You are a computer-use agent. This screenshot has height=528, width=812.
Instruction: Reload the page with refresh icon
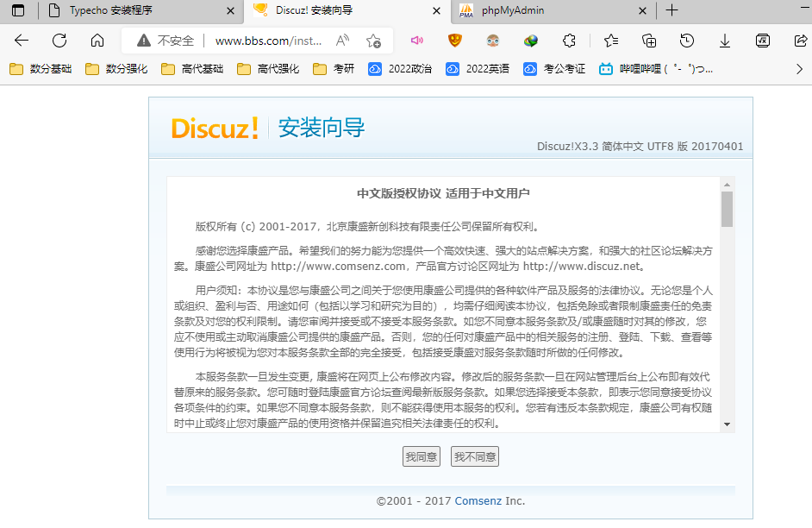tap(59, 41)
